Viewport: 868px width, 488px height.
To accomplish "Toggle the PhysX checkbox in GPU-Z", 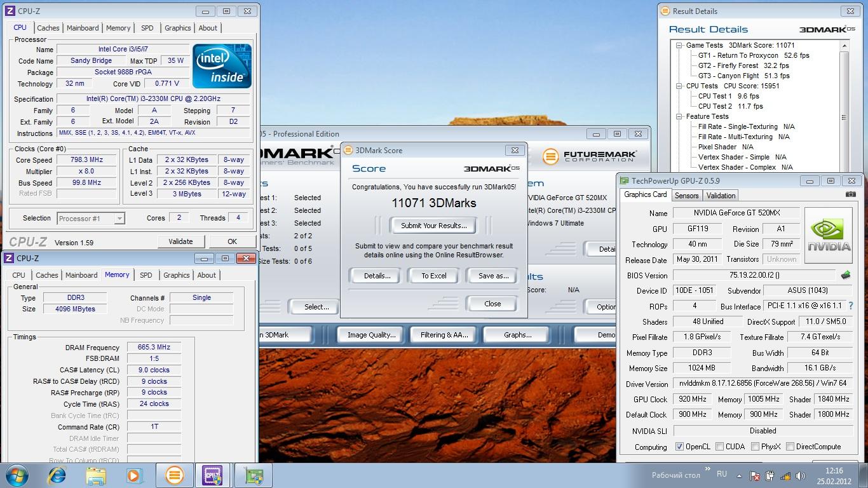I will click(x=755, y=447).
